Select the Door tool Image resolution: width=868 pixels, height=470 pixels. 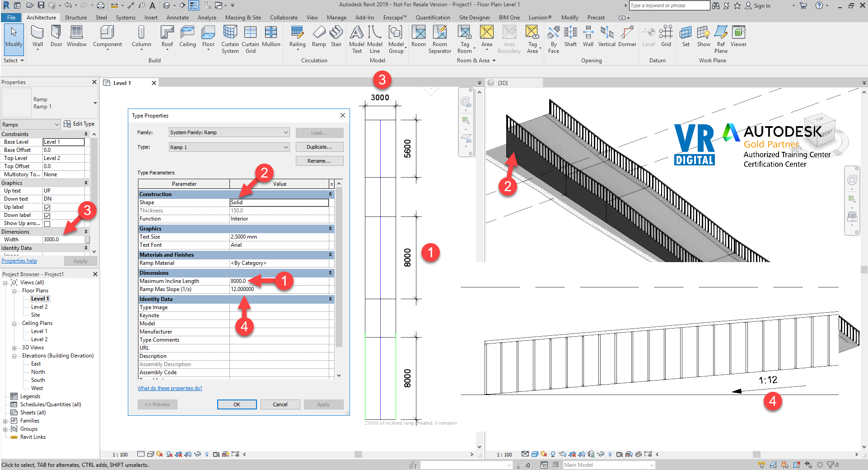click(x=56, y=36)
